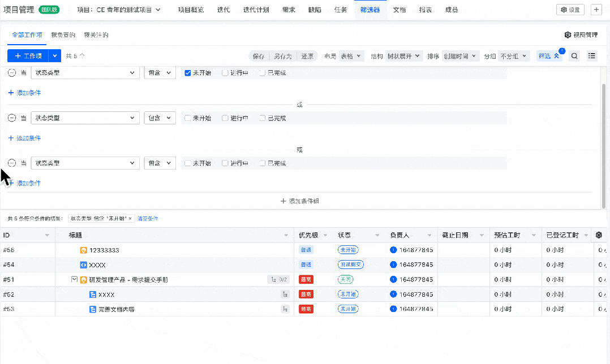This screenshot has height=364, width=610.
Task: Open the list view options icon
Action: pyautogui.click(x=592, y=56)
